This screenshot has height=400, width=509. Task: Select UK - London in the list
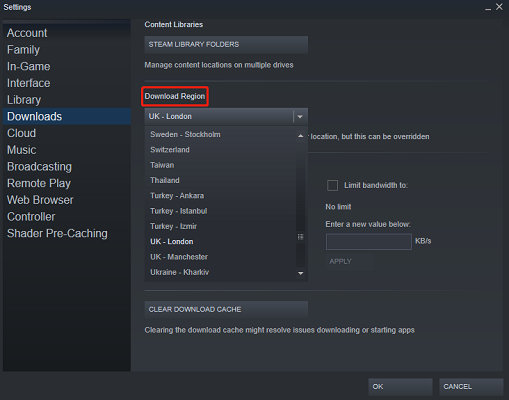pos(221,242)
